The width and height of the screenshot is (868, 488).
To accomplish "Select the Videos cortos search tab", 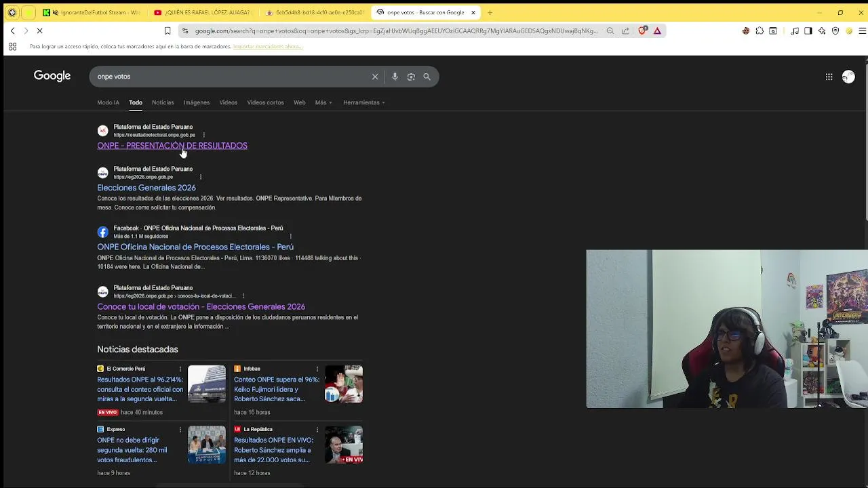I will click(x=265, y=102).
